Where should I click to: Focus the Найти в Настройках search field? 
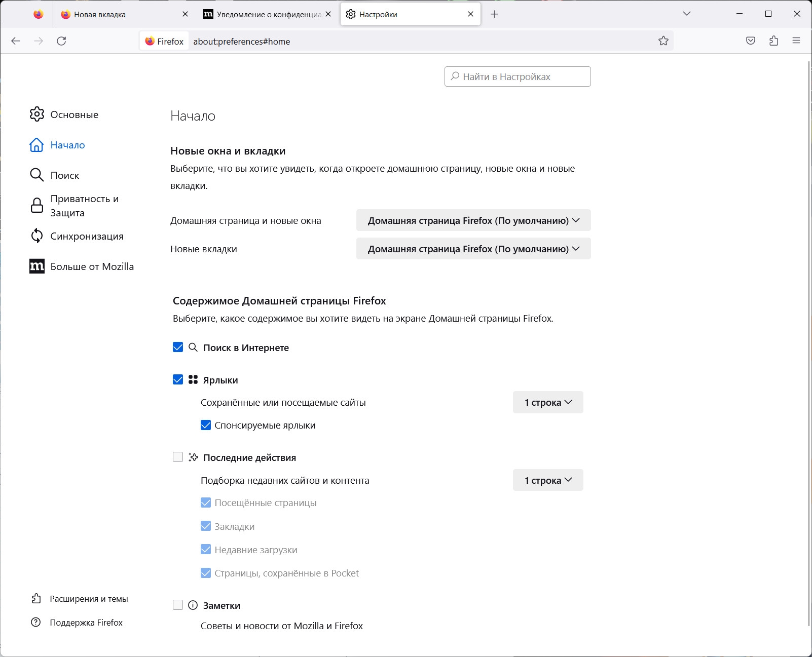pyautogui.click(x=518, y=76)
